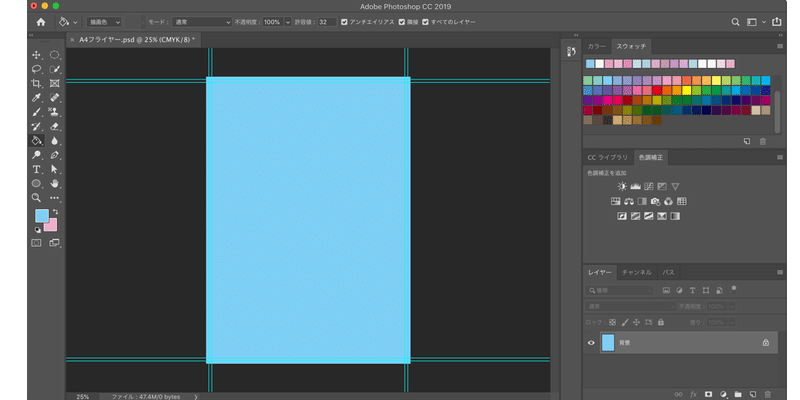Change the screen mode
800x400 pixels.
(x=54, y=243)
